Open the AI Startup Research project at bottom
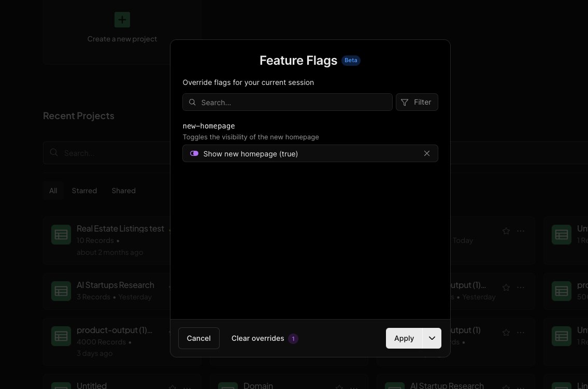The image size is (588, 389). (x=447, y=385)
